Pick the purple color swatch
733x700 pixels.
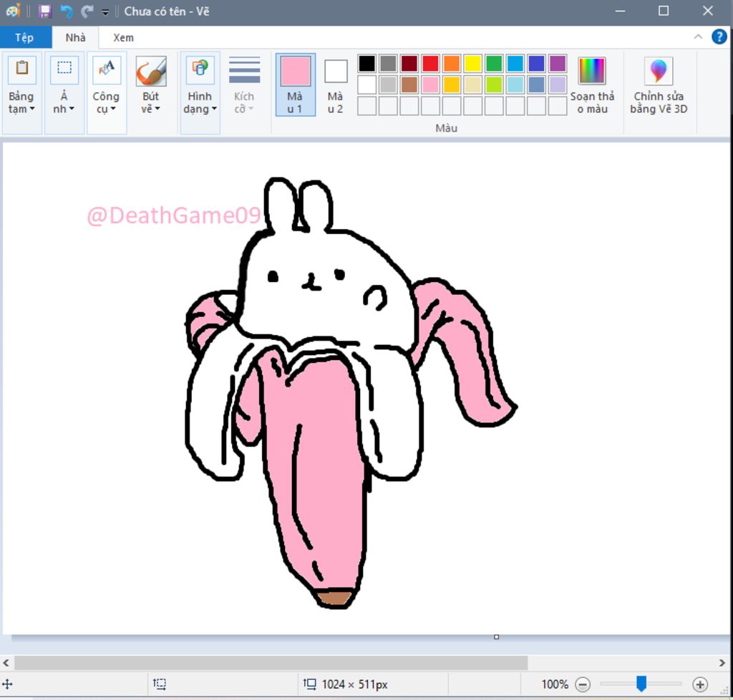557,64
